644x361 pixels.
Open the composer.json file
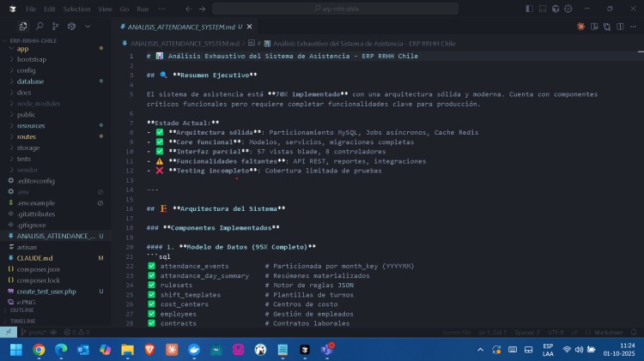[x=38, y=269]
